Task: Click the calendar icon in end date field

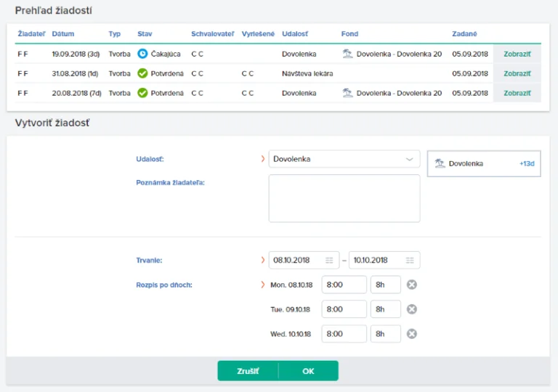Action: [410, 261]
